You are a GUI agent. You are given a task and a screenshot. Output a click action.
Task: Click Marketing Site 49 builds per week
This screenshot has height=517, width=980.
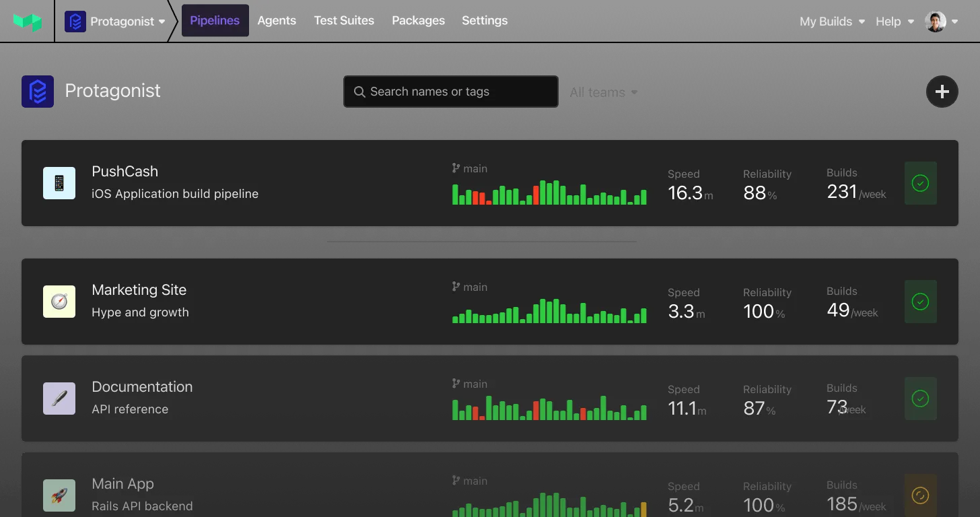(x=852, y=310)
